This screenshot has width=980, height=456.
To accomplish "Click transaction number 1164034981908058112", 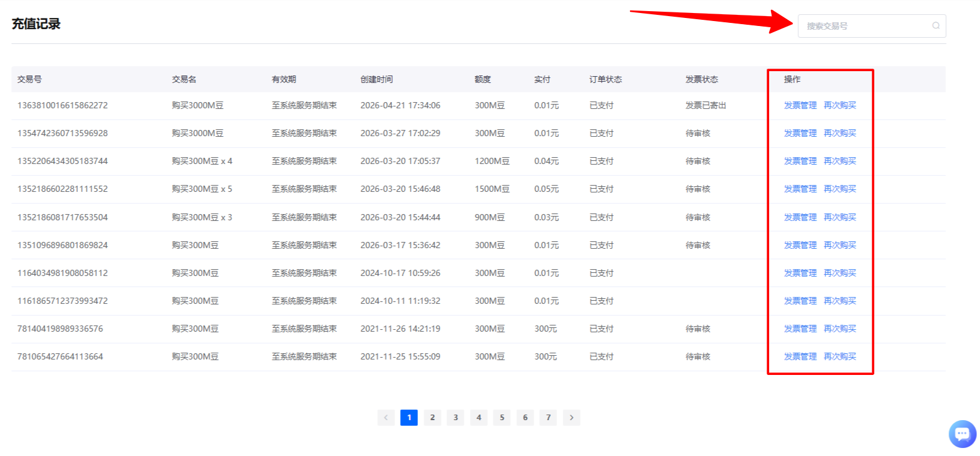I will [x=62, y=273].
